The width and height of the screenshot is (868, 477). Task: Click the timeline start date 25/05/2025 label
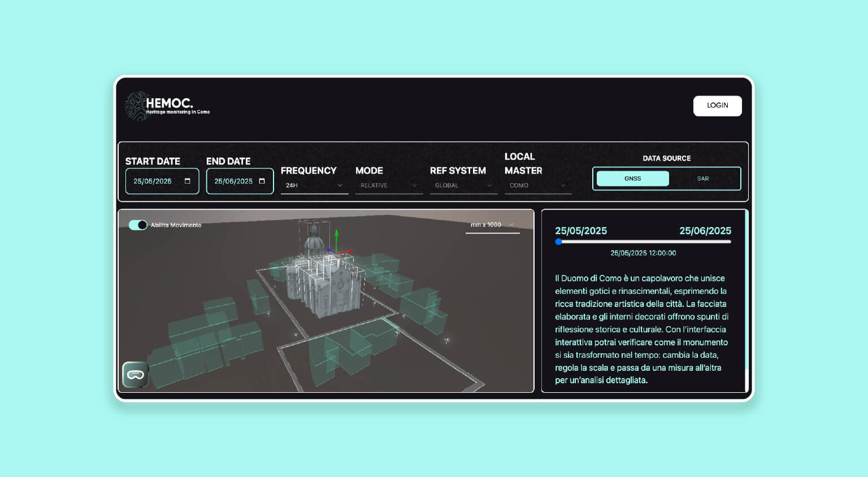[581, 231]
